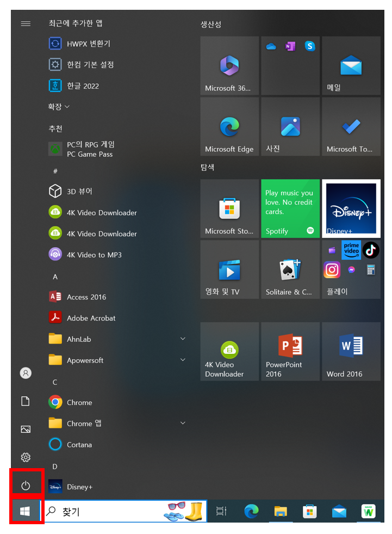Jump using letter D header
The width and height of the screenshot is (392, 534).
[x=55, y=467]
